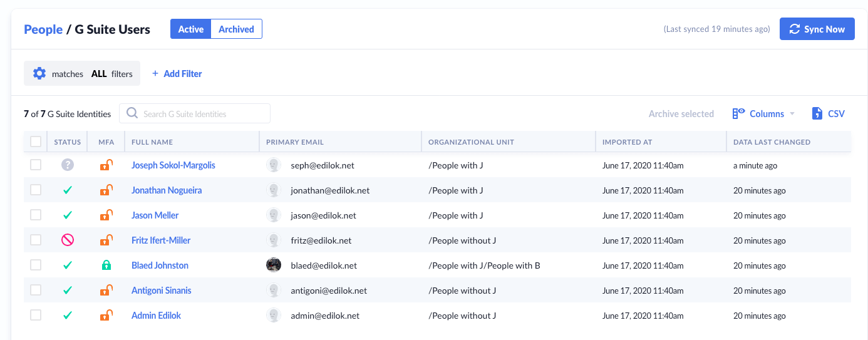The width and height of the screenshot is (868, 340).
Task: Click the filter settings gear icon
Action: click(39, 73)
